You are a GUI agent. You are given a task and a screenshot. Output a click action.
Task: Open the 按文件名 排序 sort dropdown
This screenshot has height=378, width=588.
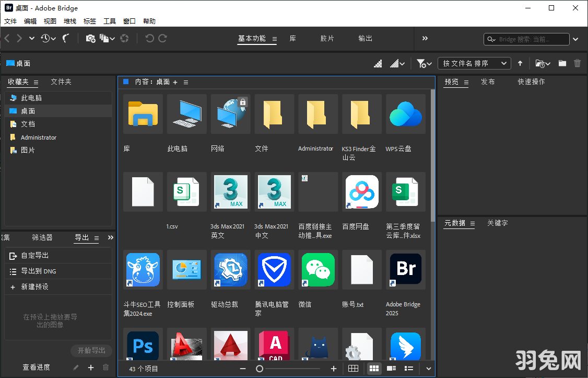click(474, 63)
